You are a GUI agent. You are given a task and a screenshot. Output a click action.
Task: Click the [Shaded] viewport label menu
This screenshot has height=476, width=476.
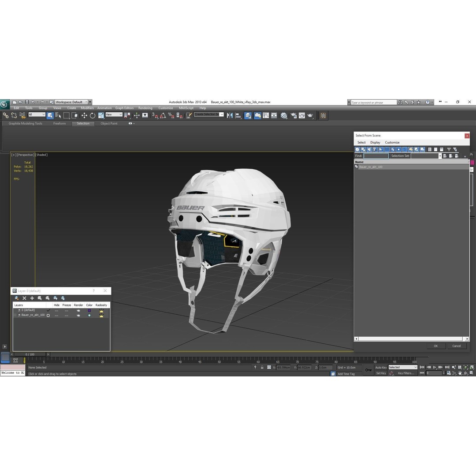click(41, 155)
